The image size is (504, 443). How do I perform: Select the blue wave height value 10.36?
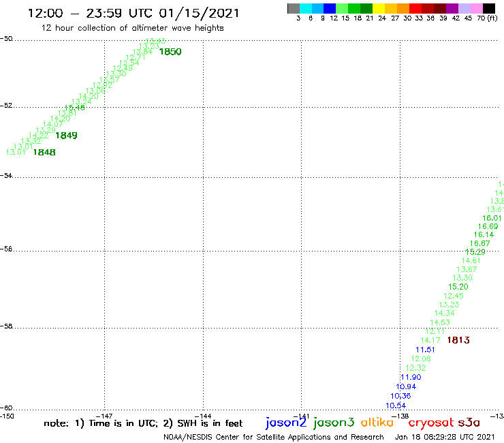coord(401,396)
